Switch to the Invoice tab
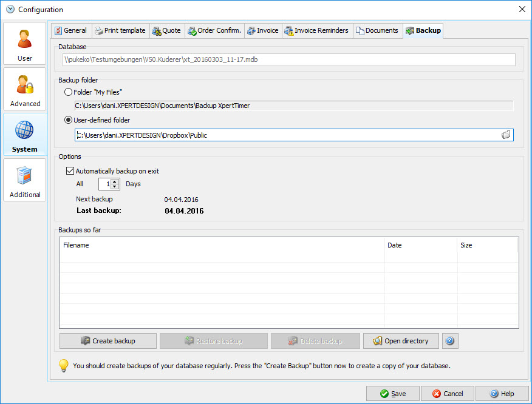The height and width of the screenshot is (404, 532). coord(263,30)
